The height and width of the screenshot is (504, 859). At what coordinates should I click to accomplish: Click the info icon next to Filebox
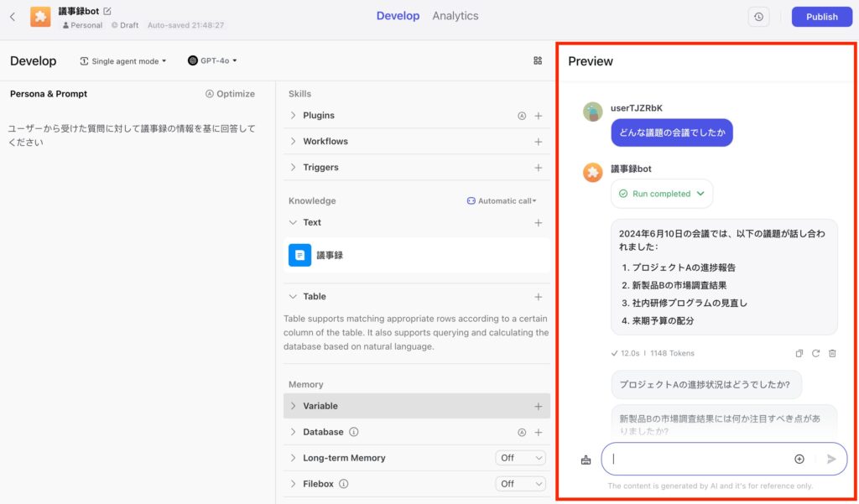[x=343, y=484]
